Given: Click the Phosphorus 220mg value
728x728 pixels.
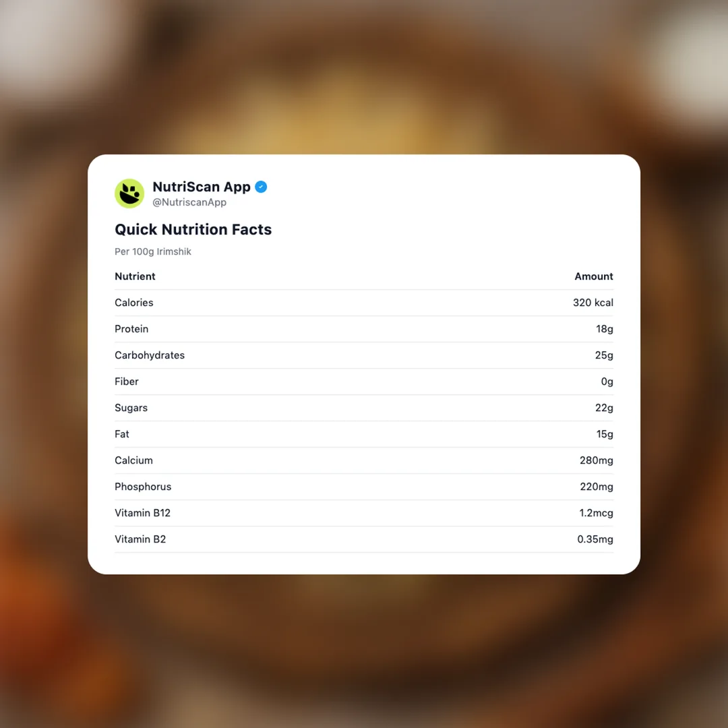Looking at the screenshot, I should (x=597, y=487).
